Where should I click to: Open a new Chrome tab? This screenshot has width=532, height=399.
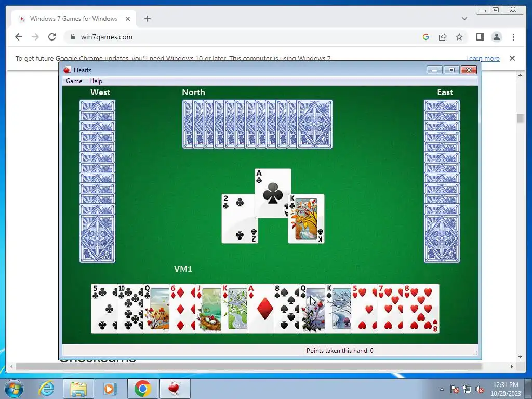(147, 19)
